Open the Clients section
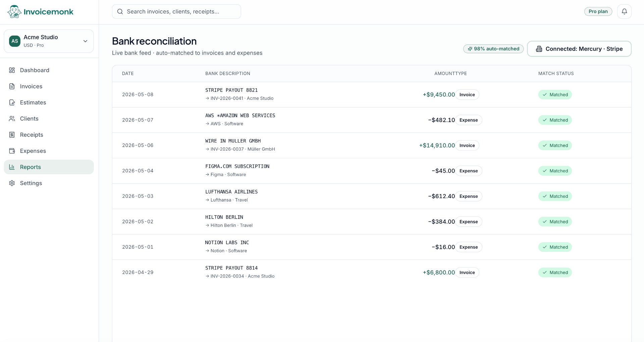Screen dimensions: 644x342 coord(49,118)
